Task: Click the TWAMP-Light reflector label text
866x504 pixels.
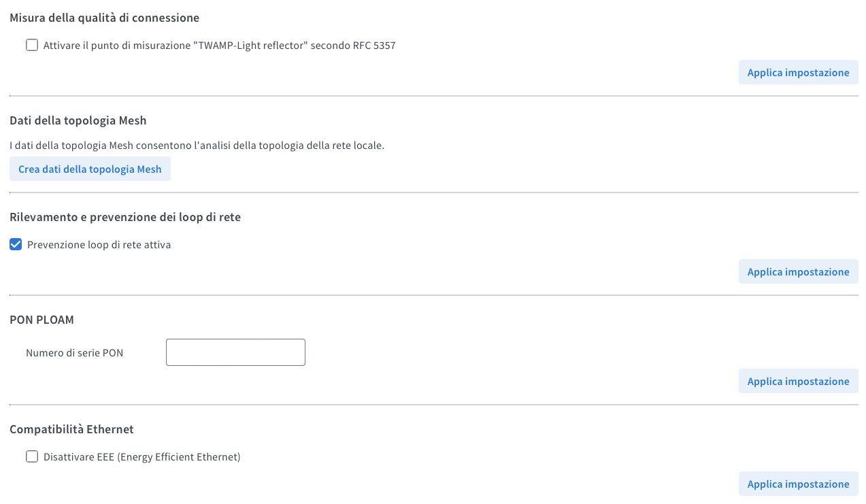Action: (219, 46)
